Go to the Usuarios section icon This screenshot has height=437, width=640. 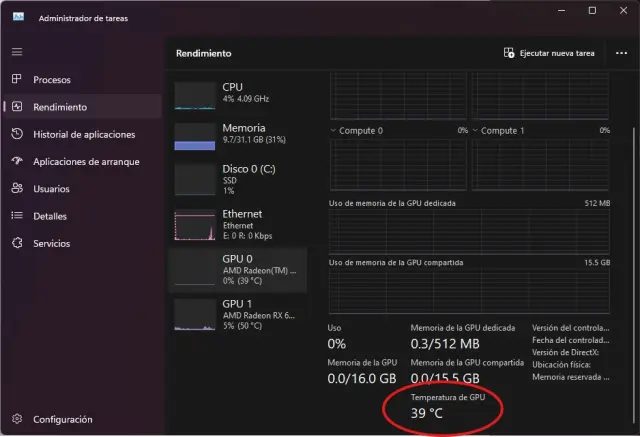(16, 188)
